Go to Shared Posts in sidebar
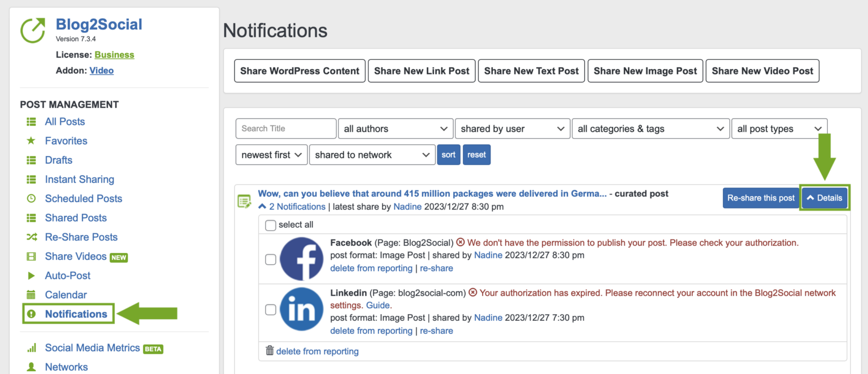The width and height of the screenshot is (868, 374). pos(76,218)
